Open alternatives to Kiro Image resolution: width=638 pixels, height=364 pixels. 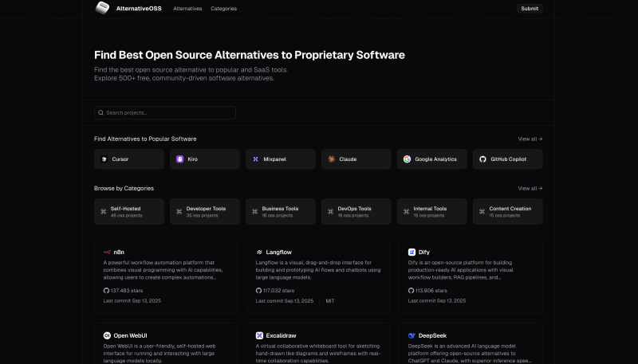(205, 159)
